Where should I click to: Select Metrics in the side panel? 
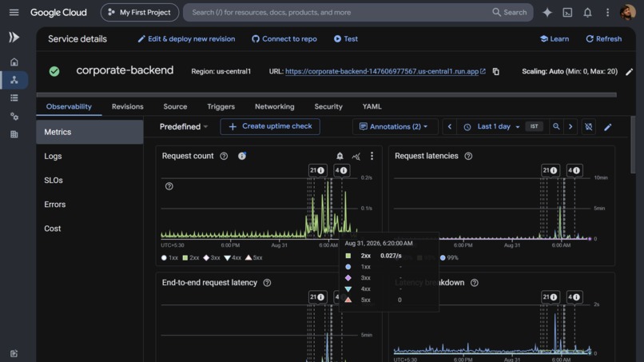tap(89, 132)
